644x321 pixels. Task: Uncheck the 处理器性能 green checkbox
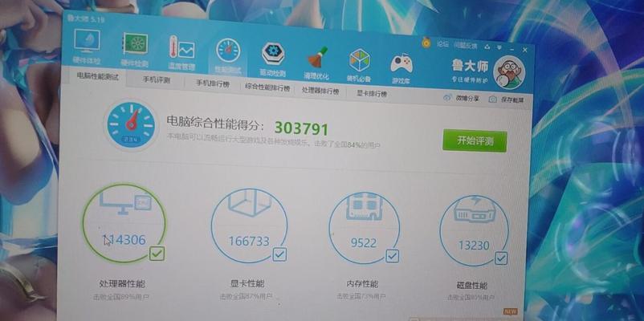point(157,254)
